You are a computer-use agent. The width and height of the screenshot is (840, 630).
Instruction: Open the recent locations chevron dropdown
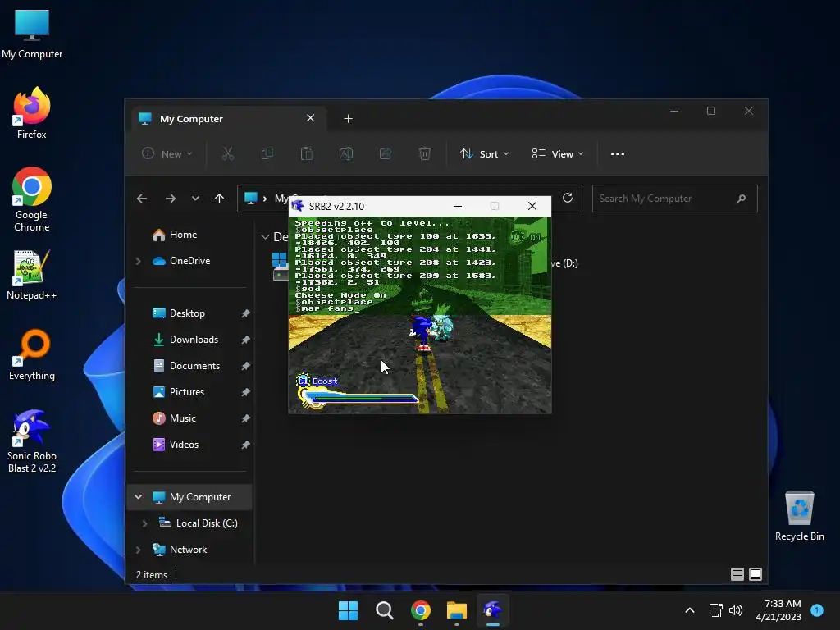pyautogui.click(x=195, y=199)
